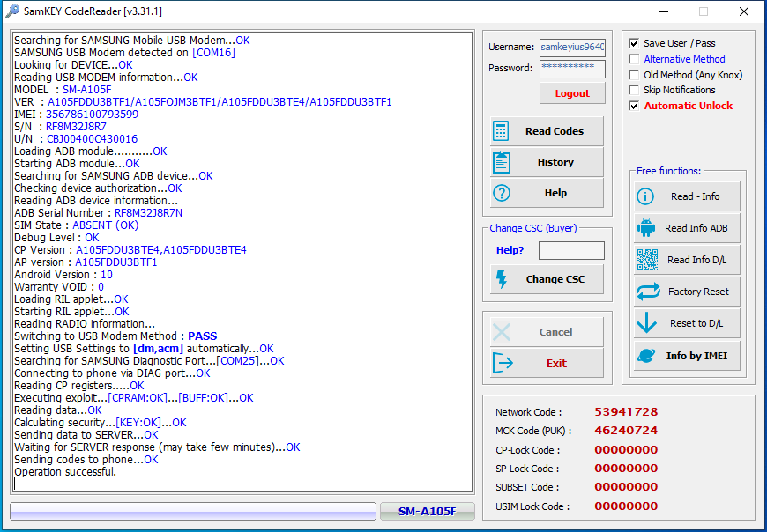This screenshot has width=767, height=532.
Task: Click the Operation successful line
Action: coord(65,472)
